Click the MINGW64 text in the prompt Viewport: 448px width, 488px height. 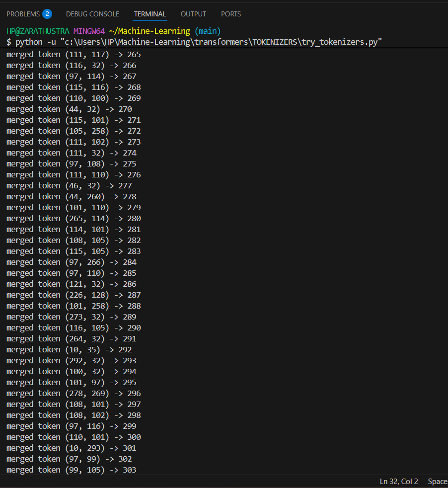[89, 31]
